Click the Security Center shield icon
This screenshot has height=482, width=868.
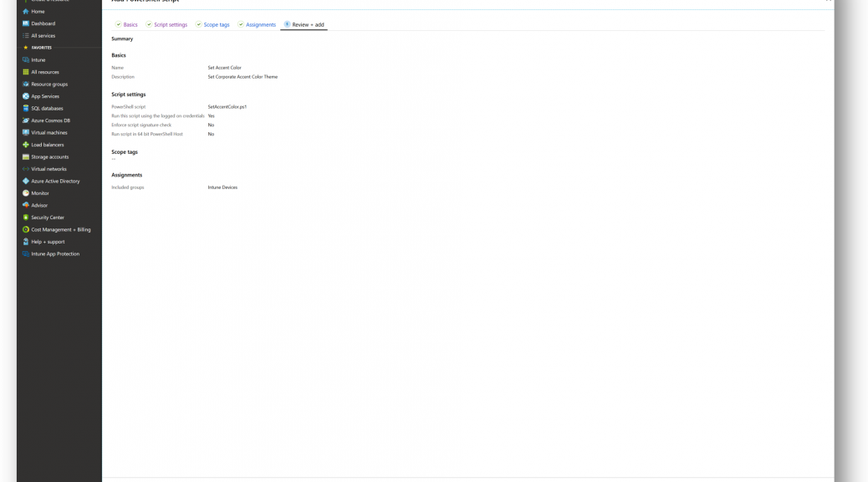click(25, 218)
